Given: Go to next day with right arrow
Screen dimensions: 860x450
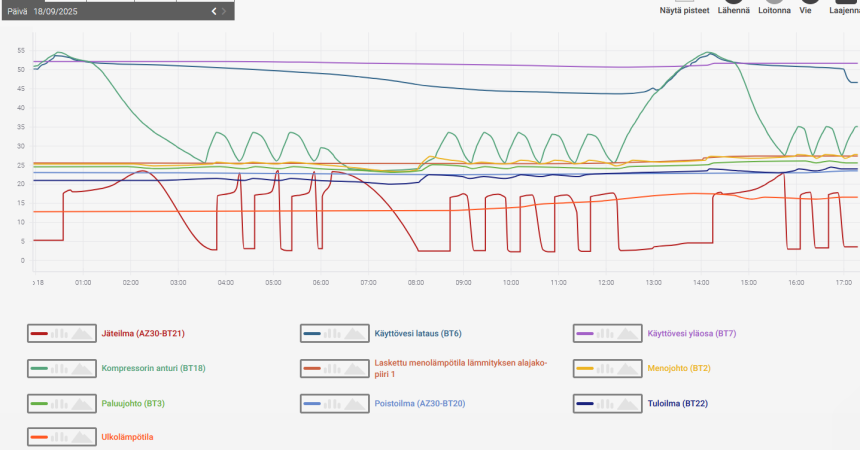Looking at the screenshot, I should click(x=224, y=11).
